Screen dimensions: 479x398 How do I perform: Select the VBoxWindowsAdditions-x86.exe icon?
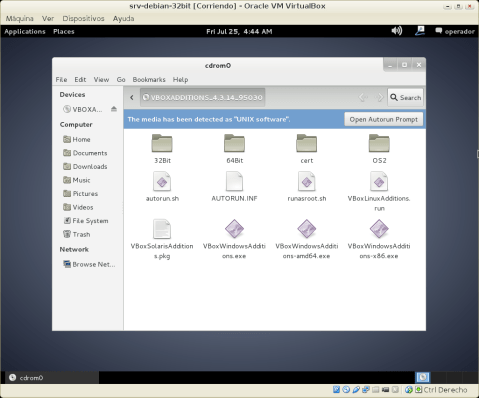pos(379,229)
